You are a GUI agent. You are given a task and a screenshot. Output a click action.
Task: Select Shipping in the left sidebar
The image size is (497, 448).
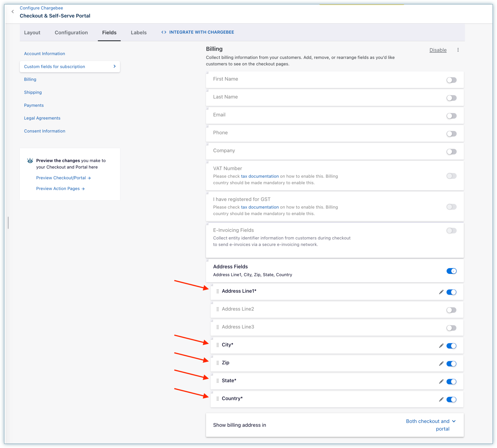click(33, 92)
